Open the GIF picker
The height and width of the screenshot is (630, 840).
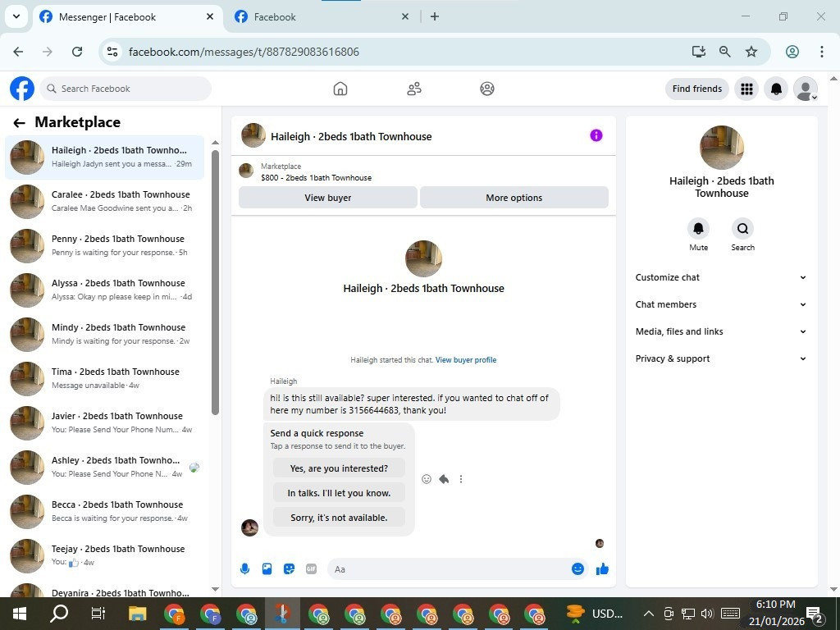[311, 569]
